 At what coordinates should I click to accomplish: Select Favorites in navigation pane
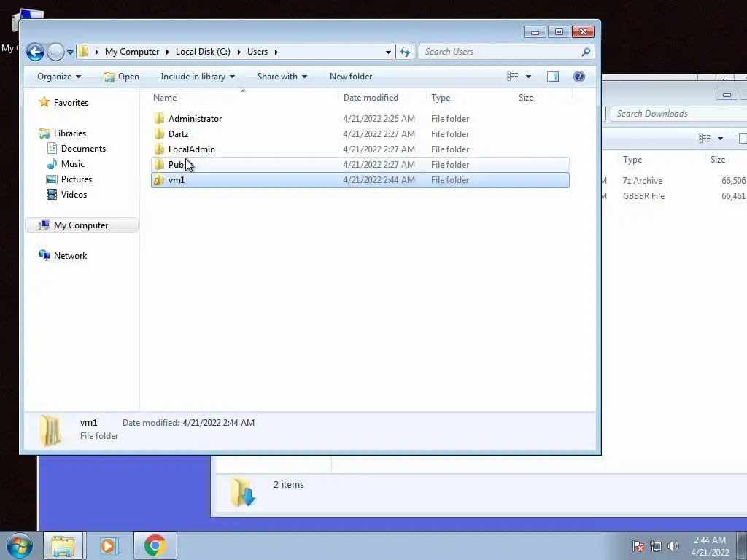[71, 102]
